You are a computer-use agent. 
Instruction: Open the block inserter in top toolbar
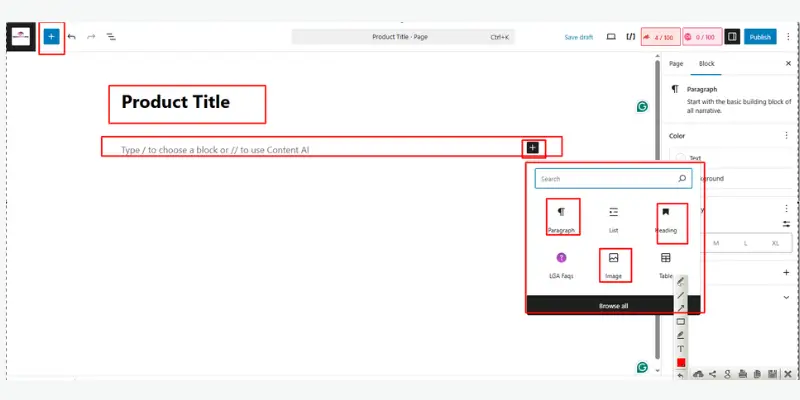pyautogui.click(x=52, y=37)
